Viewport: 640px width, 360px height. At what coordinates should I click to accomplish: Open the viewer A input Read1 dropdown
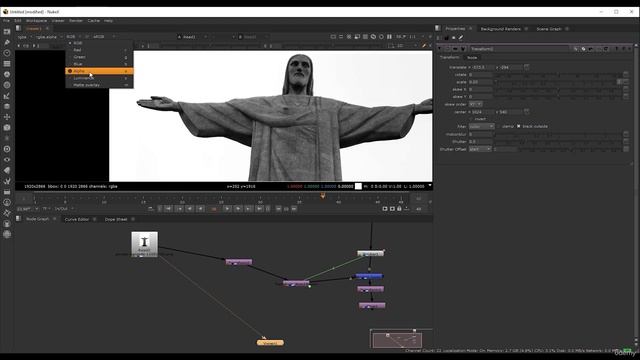[x=192, y=37]
